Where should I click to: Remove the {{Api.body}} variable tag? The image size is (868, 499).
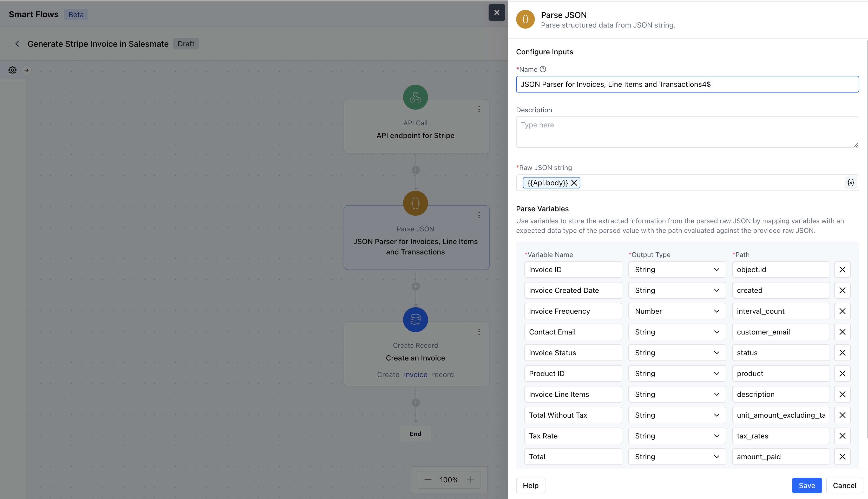(x=574, y=183)
